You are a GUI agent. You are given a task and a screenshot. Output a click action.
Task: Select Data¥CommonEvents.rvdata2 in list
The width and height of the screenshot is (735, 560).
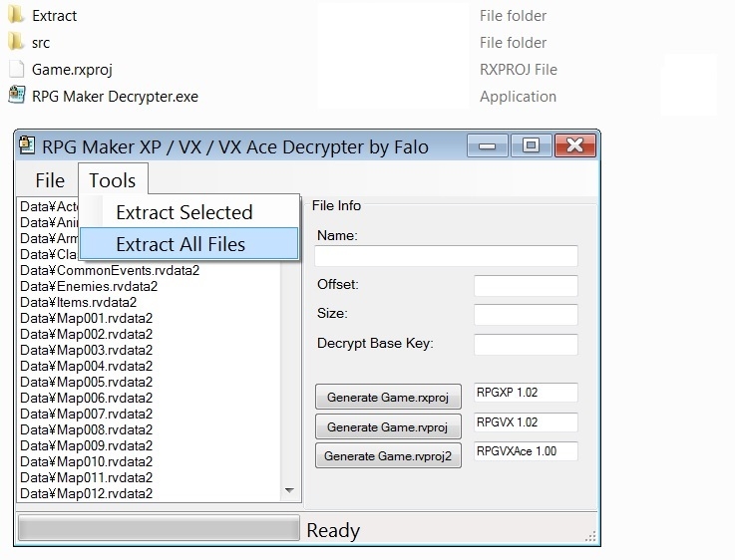[110, 271]
